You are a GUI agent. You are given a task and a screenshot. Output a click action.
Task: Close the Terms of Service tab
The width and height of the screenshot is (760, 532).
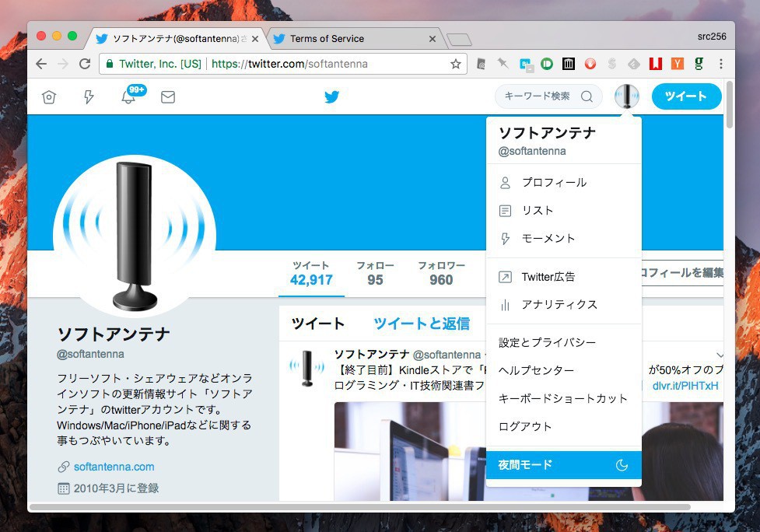point(433,39)
